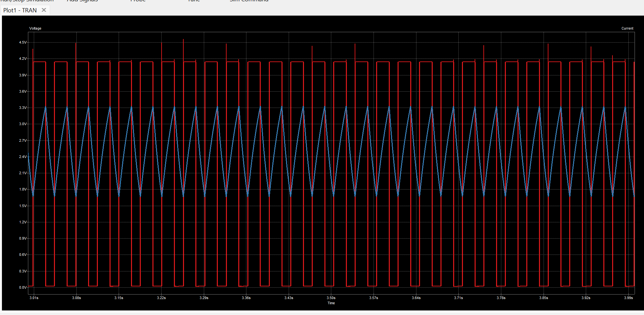The height and width of the screenshot is (315, 644).
Task: Click the 3.6V axis label
Action: point(23,91)
